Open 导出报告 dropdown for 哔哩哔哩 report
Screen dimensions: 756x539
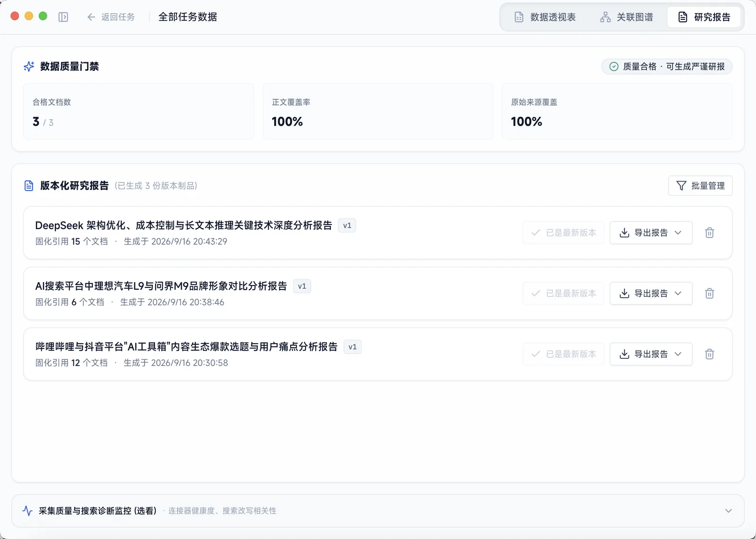pos(651,354)
